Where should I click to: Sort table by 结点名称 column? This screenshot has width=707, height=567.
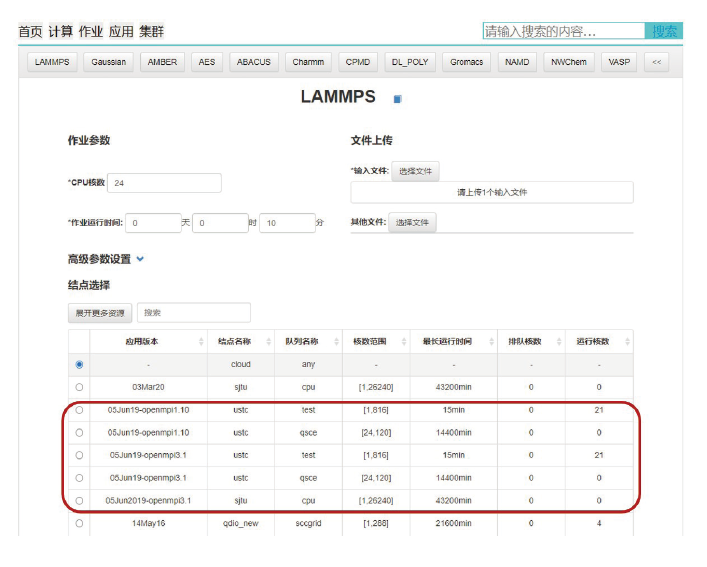(268, 342)
